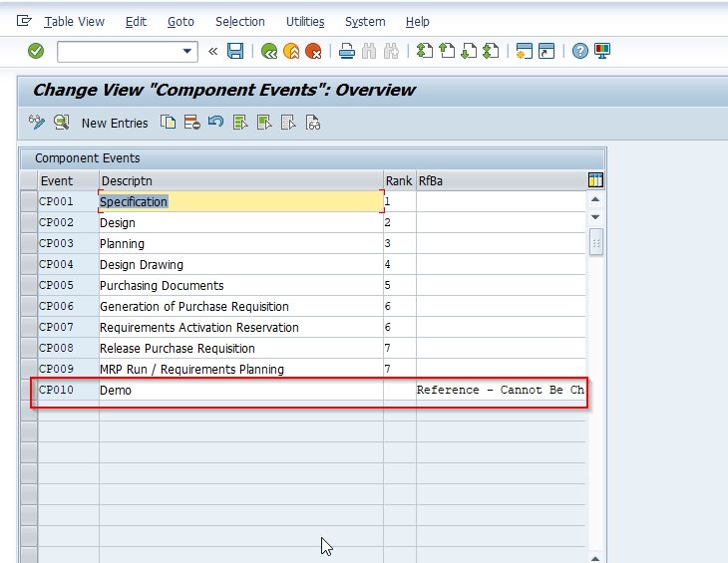Viewport: 728px width, 563px height.
Task: Open the System menu
Action: click(365, 22)
